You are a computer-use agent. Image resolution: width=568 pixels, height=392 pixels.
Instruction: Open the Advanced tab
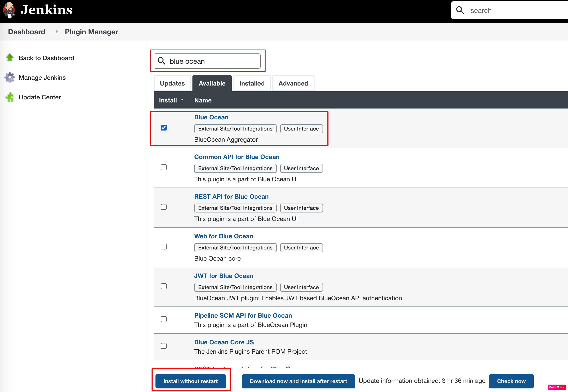click(293, 83)
